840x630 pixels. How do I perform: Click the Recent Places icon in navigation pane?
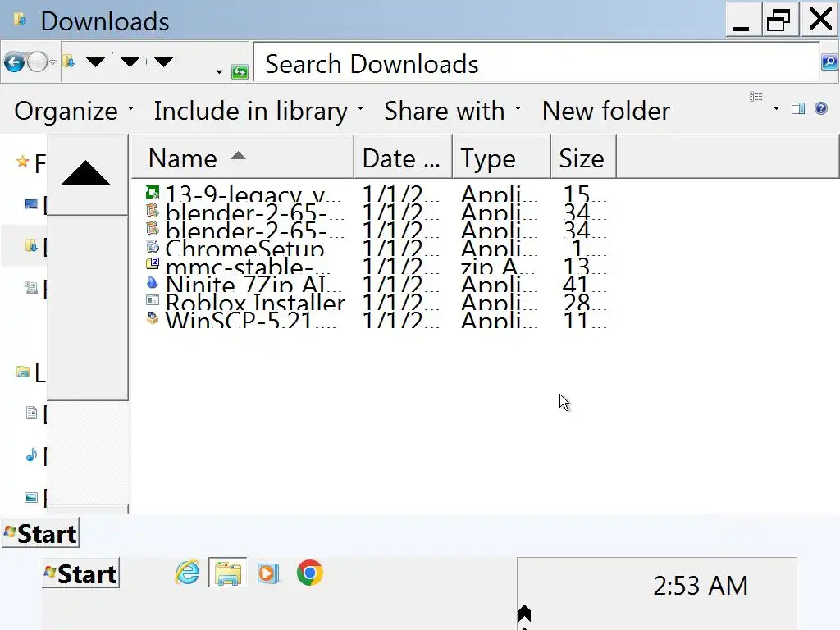(31, 288)
